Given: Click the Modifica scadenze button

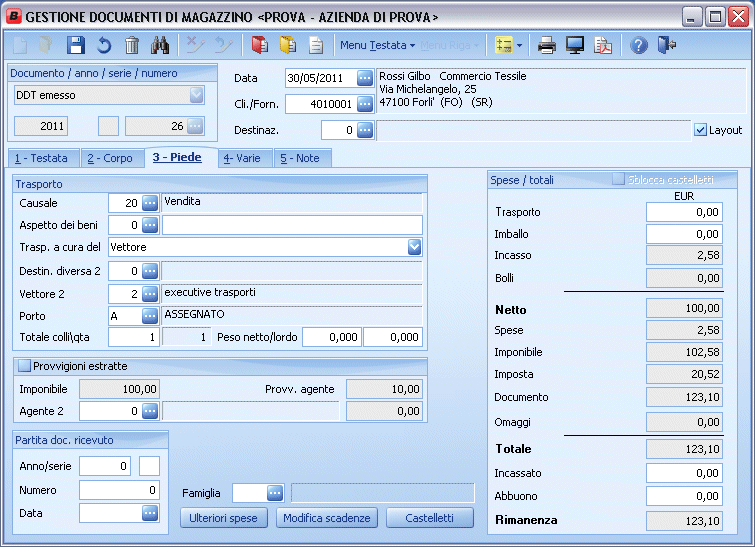Looking at the screenshot, I should coord(327,518).
